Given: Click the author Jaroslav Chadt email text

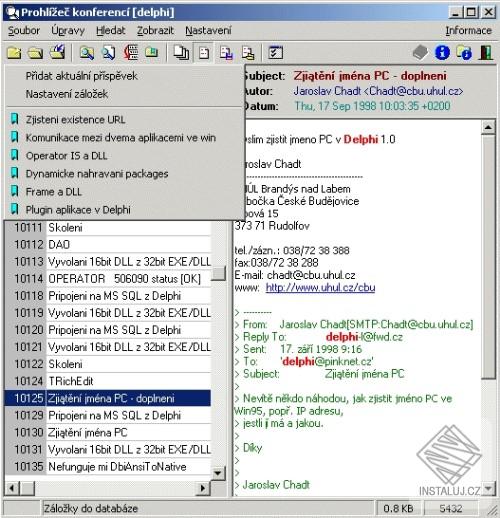Looking at the screenshot, I should click(x=378, y=91).
